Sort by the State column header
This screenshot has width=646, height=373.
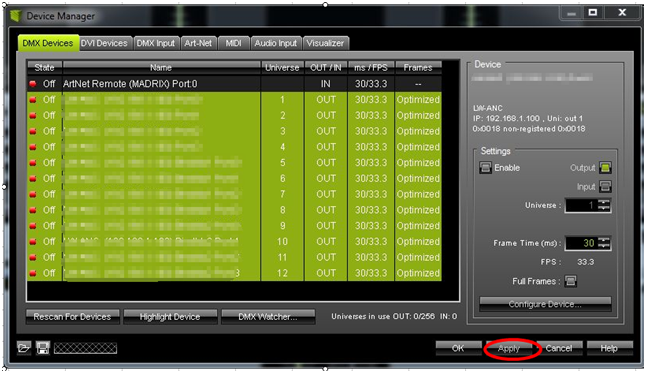tap(44, 68)
